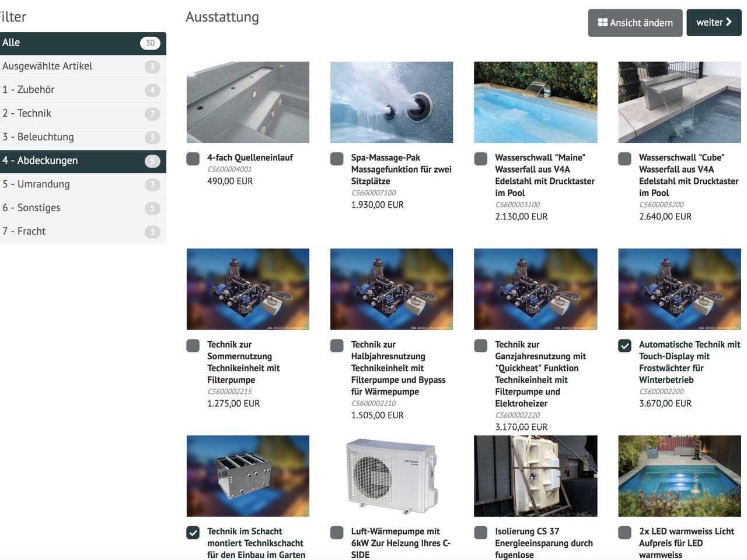This screenshot has height=560, width=747.
Task: Open the '7 - Fracht' filter category
Action: (83, 232)
